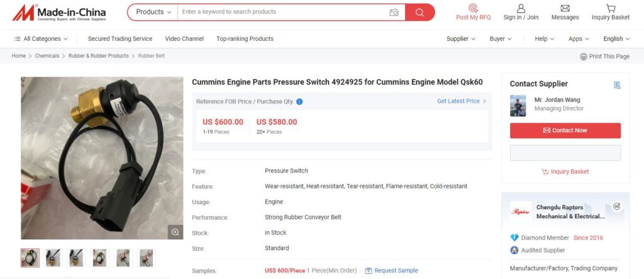Click the price info icon
Image resolution: width=644 pixels, height=279 pixels.
(x=299, y=101)
